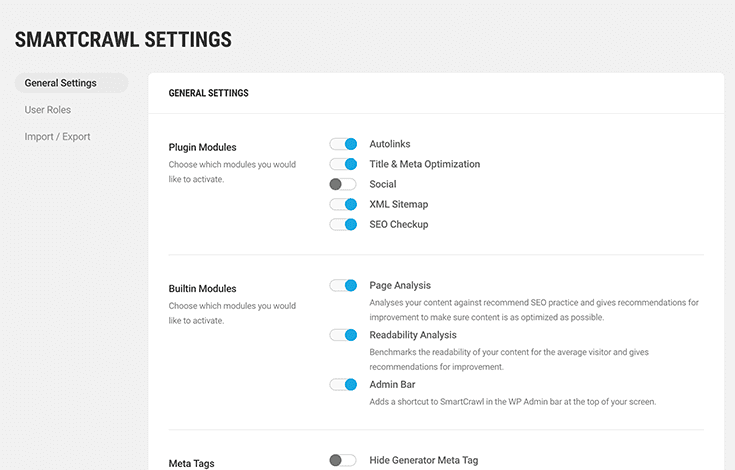This screenshot has height=470, width=735.
Task: Enable Hide Generator Meta Tag toggle
Action: tap(343, 460)
